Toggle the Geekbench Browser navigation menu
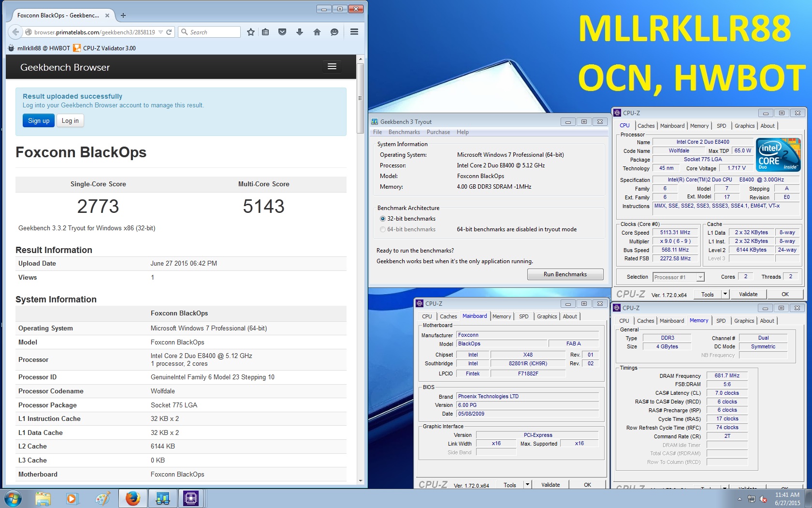The width and height of the screenshot is (812, 508). (332, 66)
